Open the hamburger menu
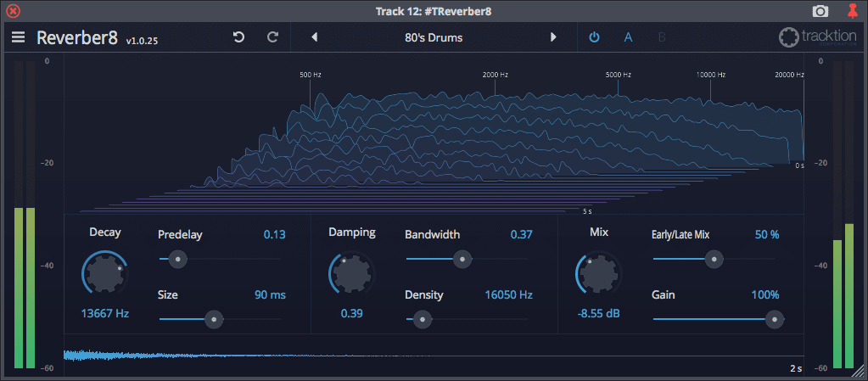868x381 pixels. coord(18,37)
